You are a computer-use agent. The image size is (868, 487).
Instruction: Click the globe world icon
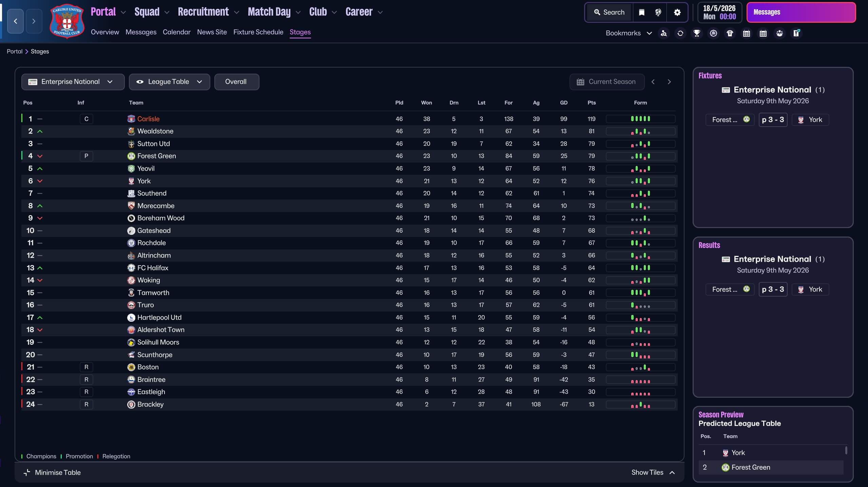tap(658, 13)
